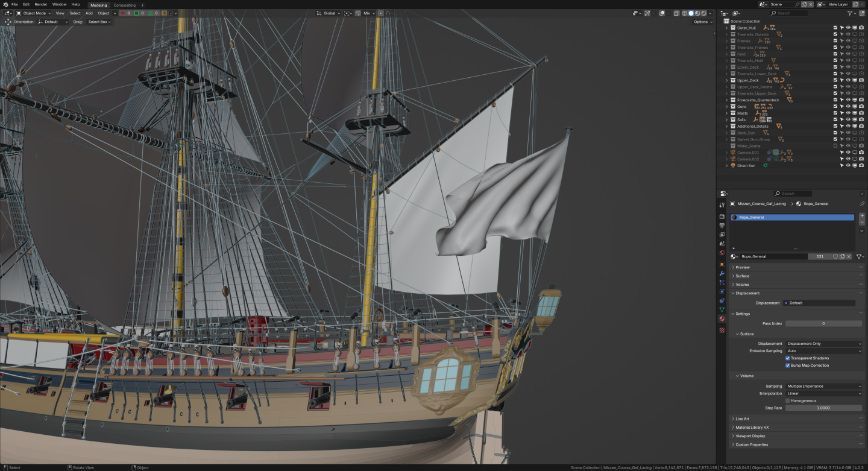Remove material slot with minus button
The height and width of the screenshot is (471, 868).
[x=862, y=222]
